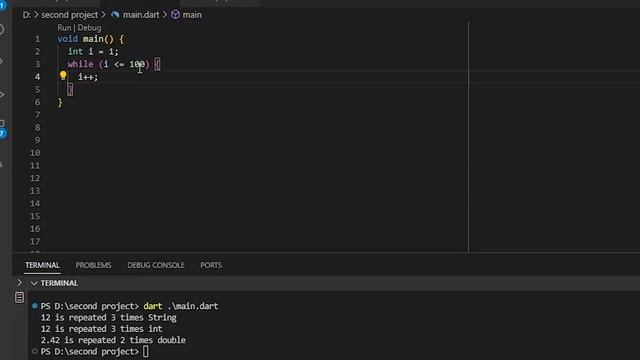Image resolution: width=640 pixels, height=360 pixels.
Task: Click the i++; statement on line 4
Action: (x=88, y=77)
